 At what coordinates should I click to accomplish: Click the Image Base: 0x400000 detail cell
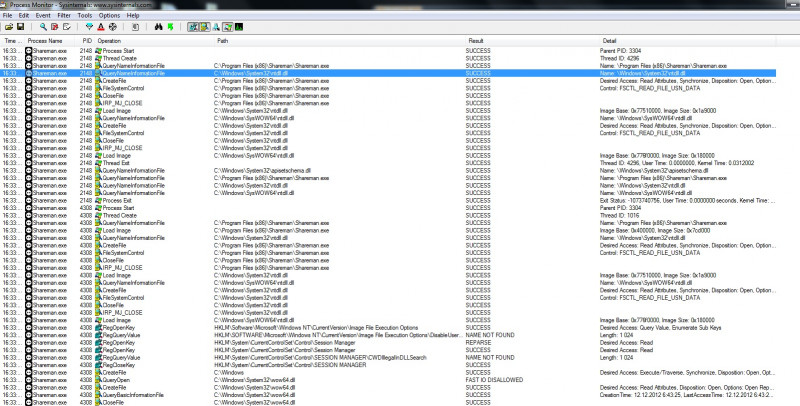coord(655,231)
